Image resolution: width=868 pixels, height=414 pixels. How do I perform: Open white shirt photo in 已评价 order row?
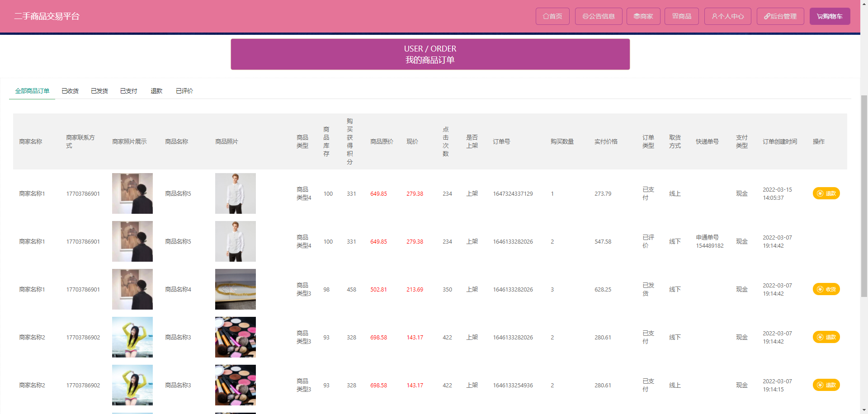[x=236, y=241]
